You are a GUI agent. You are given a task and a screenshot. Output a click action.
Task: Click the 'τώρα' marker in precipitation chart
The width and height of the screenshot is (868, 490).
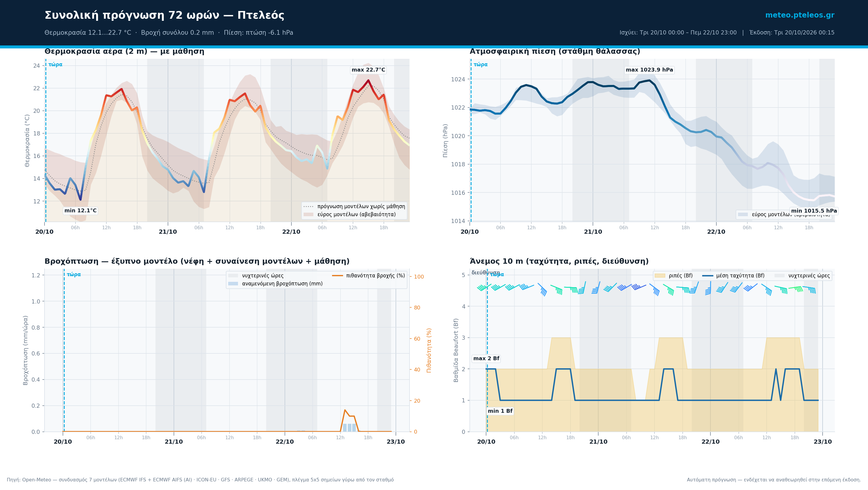74,274
